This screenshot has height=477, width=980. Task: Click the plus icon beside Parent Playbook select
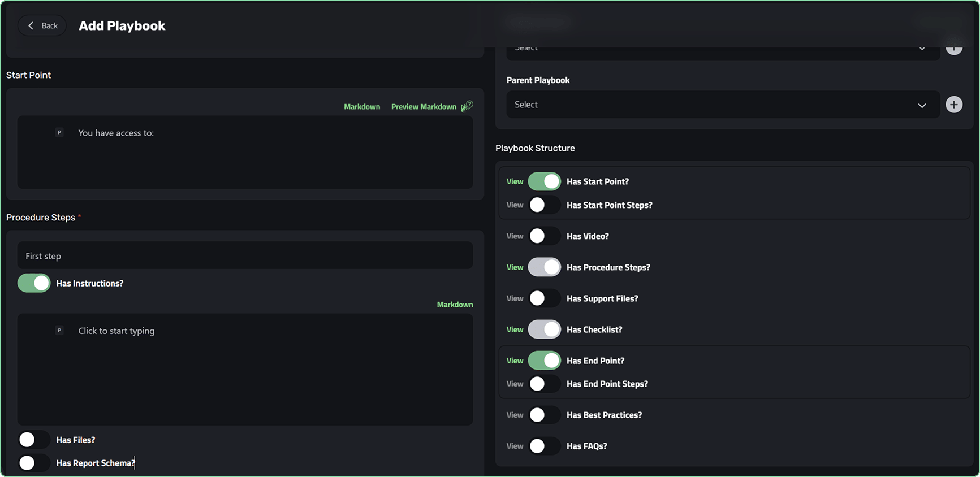pyautogui.click(x=954, y=105)
